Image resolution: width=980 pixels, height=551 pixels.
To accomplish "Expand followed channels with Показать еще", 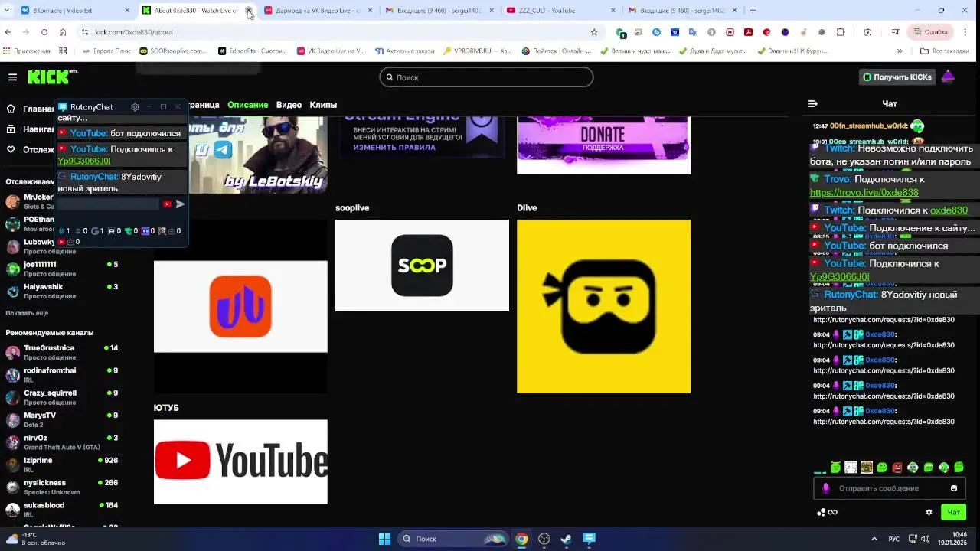I will pos(27,313).
